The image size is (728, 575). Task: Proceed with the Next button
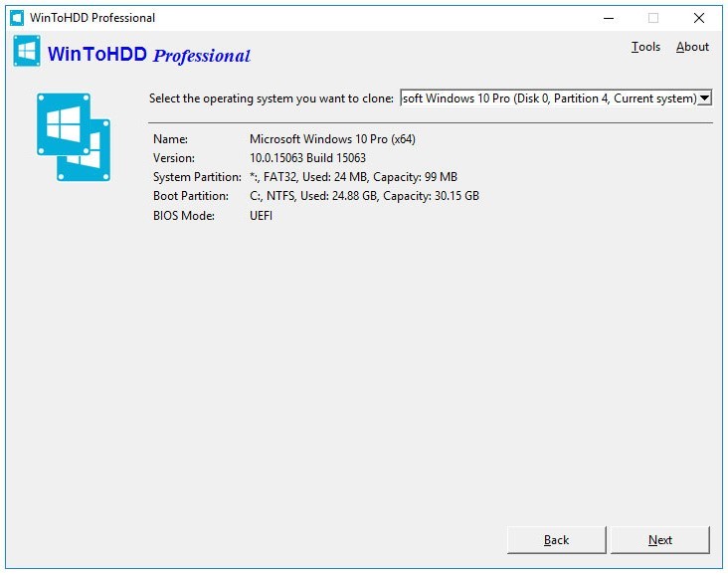point(659,540)
